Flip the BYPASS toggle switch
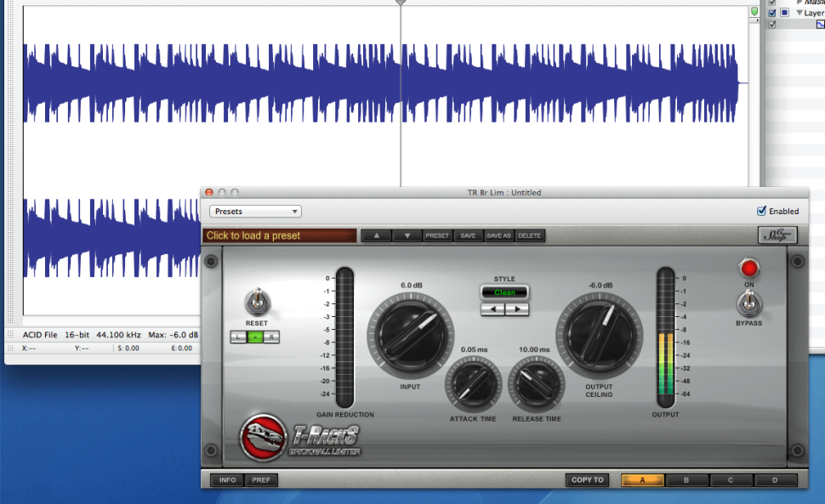The width and height of the screenshot is (825, 504). pyautogui.click(x=749, y=303)
